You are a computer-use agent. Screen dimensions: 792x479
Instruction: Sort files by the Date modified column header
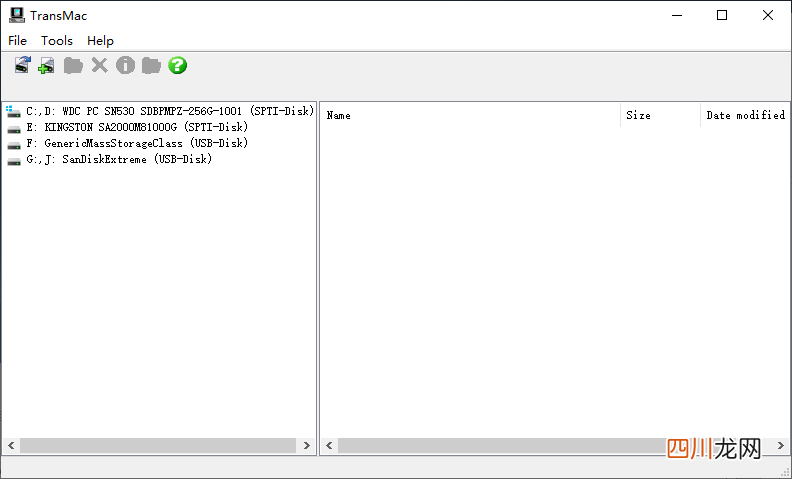745,115
